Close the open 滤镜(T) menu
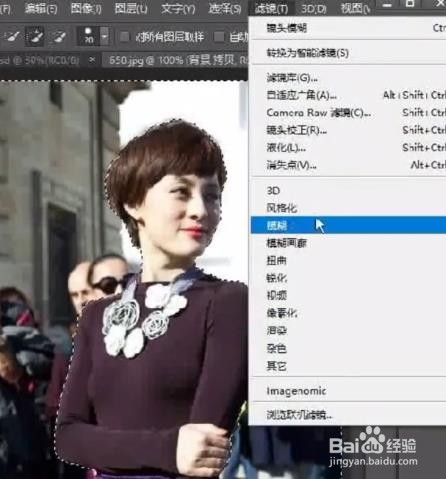446x479 pixels. [x=271, y=8]
